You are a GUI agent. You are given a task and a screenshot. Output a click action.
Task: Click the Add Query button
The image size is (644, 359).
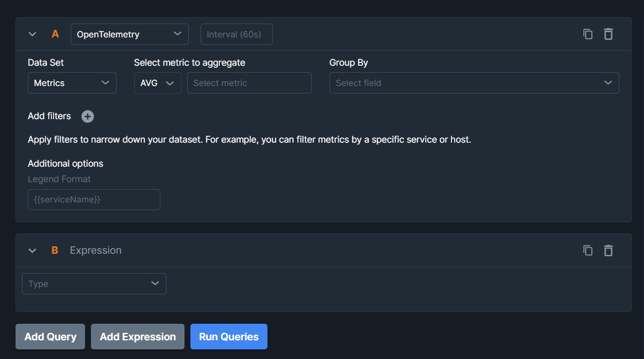[x=50, y=337]
